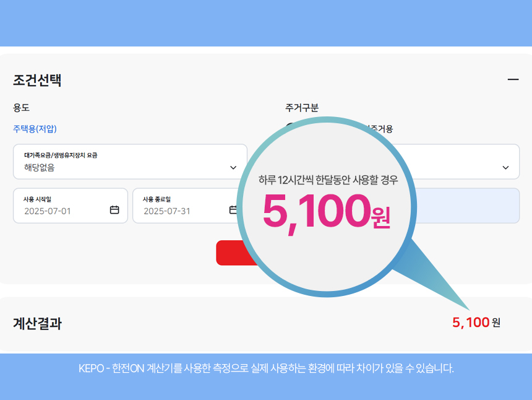This screenshot has height=400, width=532.
Task: Expand the dropdown under 주거구분 on the right
Action: pyautogui.click(x=505, y=167)
